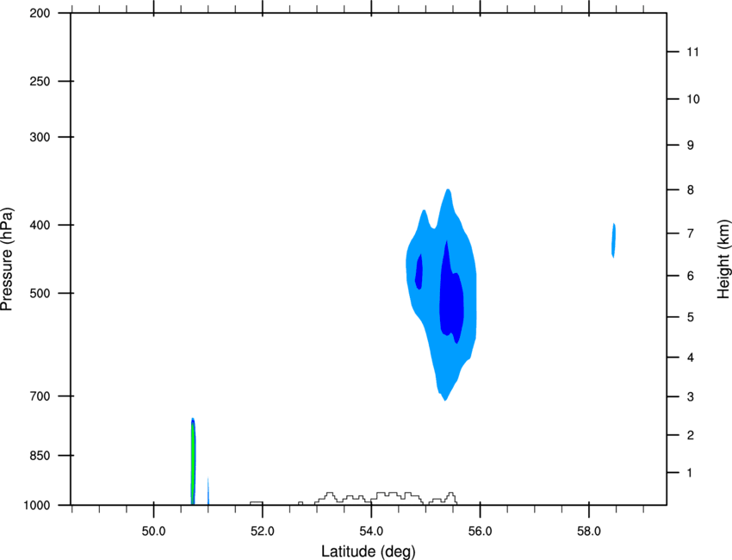Click the 'Pressure (hPa)' axis title
Viewport: 732px width, 560px height.
(7, 258)
